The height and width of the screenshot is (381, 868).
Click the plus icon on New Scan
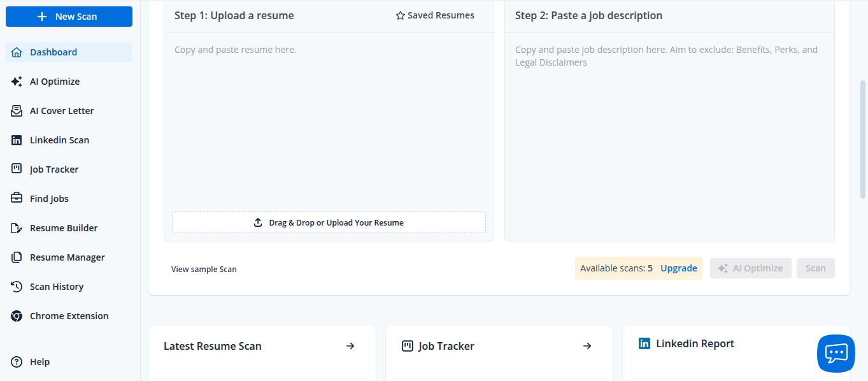[42, 17]
